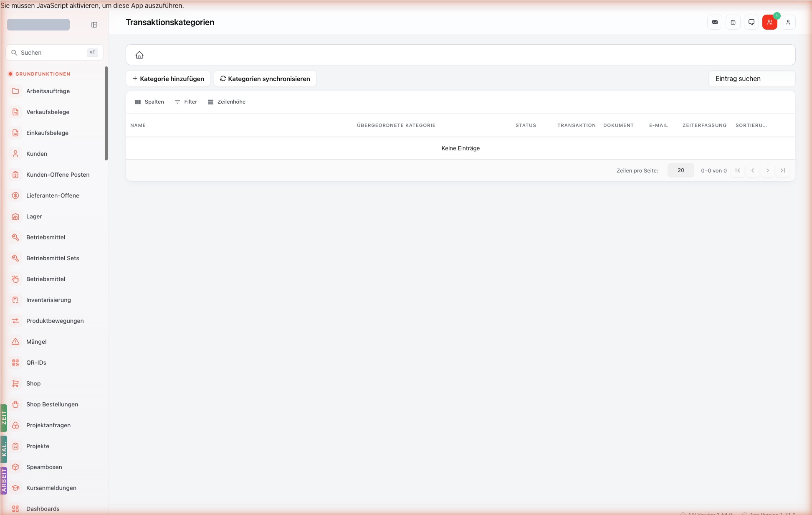The width and height of the screenshot is (812, 515).
Task: Open the Zeilenhöhe row height menu
Action: pyautogui.click(x=227, y=102)
